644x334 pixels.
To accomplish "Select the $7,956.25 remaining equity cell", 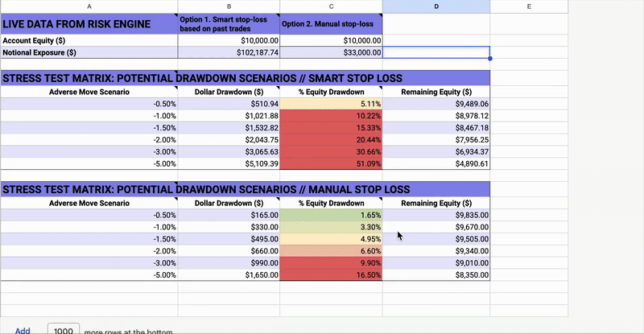I will [x=436, y=140].
